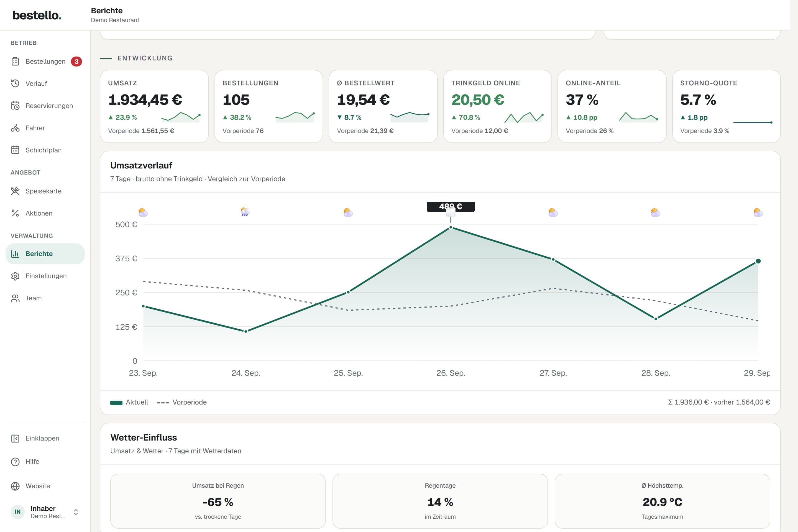Image resolution: width=798 pixels, height=532 pixels.
Task: Click the Einklappen sidebar collapse icon
Action: (15, 438)
